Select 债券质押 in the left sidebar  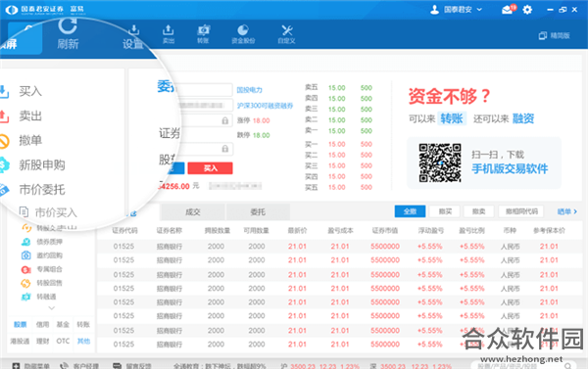pos(42,242)
